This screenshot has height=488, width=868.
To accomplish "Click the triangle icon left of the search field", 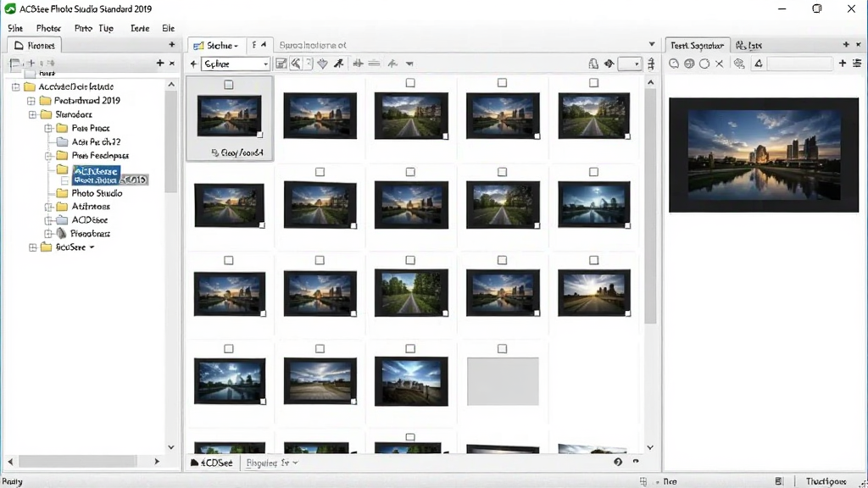I will [759, 64].
